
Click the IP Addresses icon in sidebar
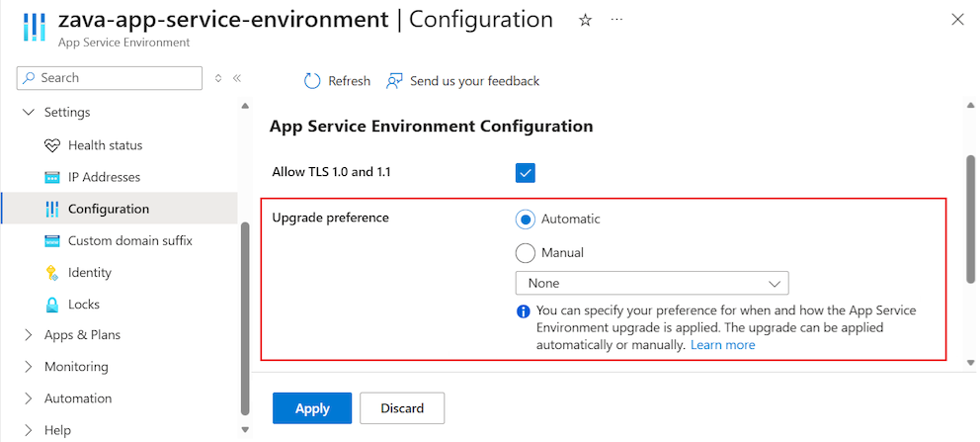click(52, 177)
